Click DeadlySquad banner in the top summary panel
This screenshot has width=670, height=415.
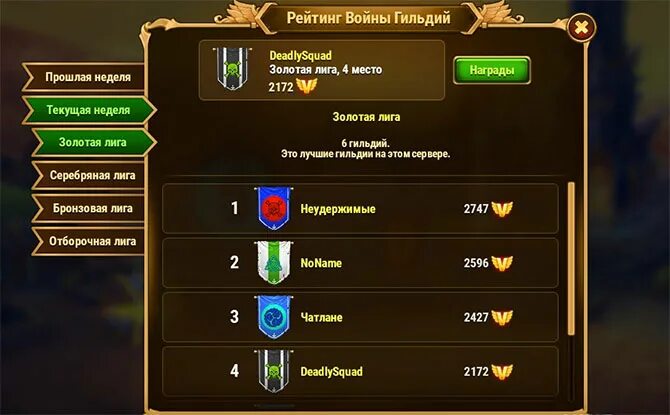232,68
